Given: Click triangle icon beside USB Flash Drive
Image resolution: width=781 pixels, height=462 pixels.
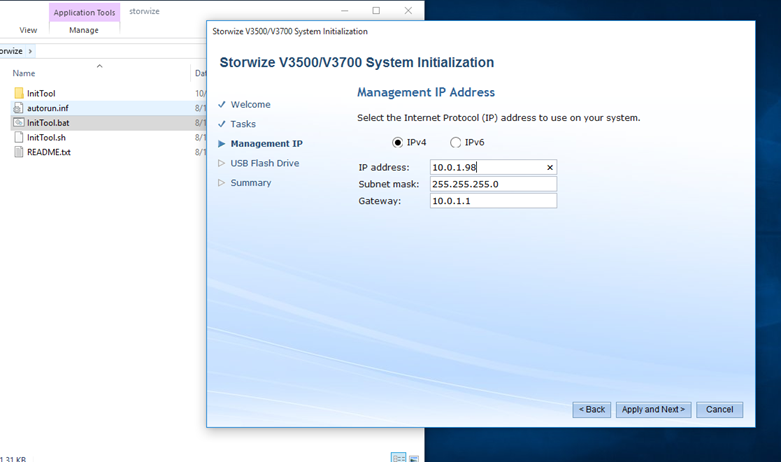Looking at the screenshot, I should pyautogui.click(x=222, y=163).
